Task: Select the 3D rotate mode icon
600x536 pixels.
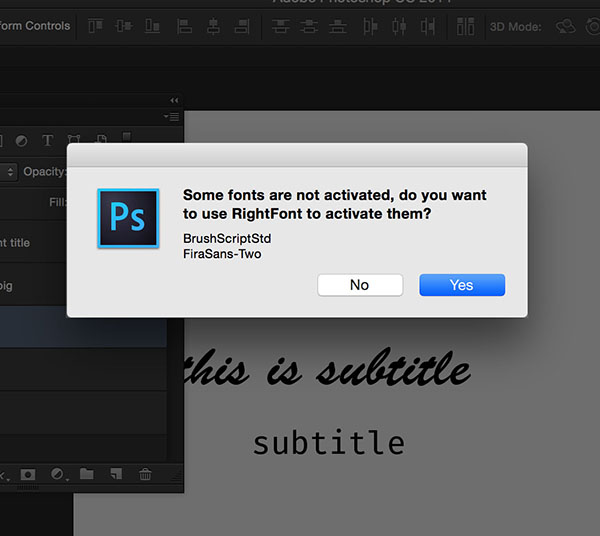Action: tap(566, 26)
